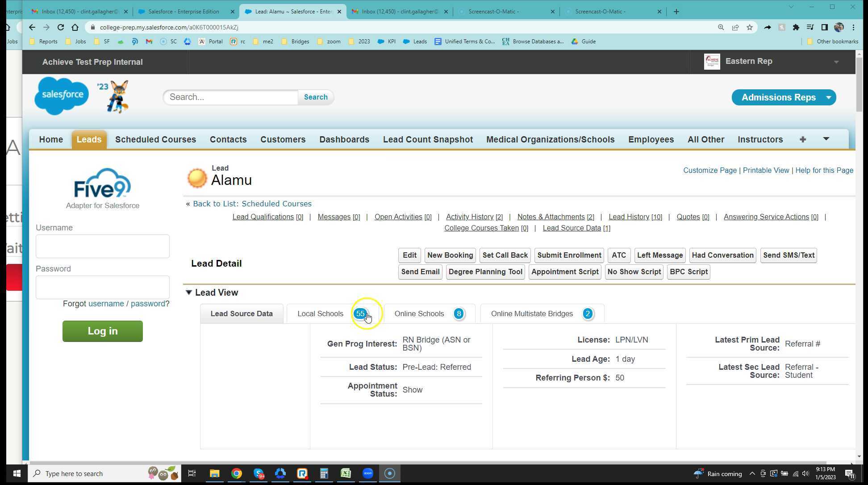Switch to the Online Schools tab
This screenshot has height=485, width=868.
click(x=419, y=314)
